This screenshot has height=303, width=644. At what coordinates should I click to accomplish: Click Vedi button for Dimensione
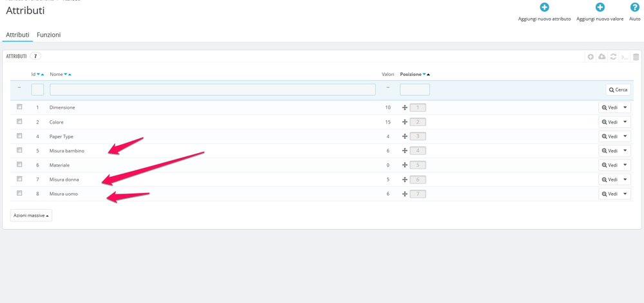click(x=609, y=107)
